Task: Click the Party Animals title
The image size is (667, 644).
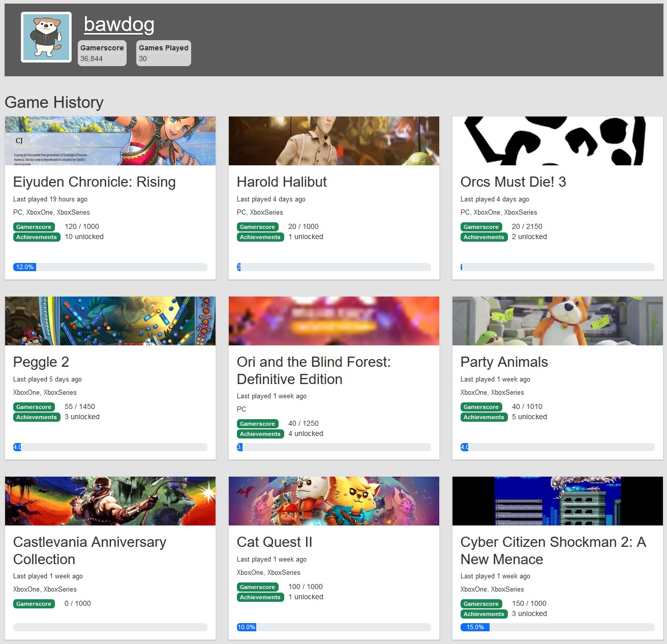Action: click(504, 362)
